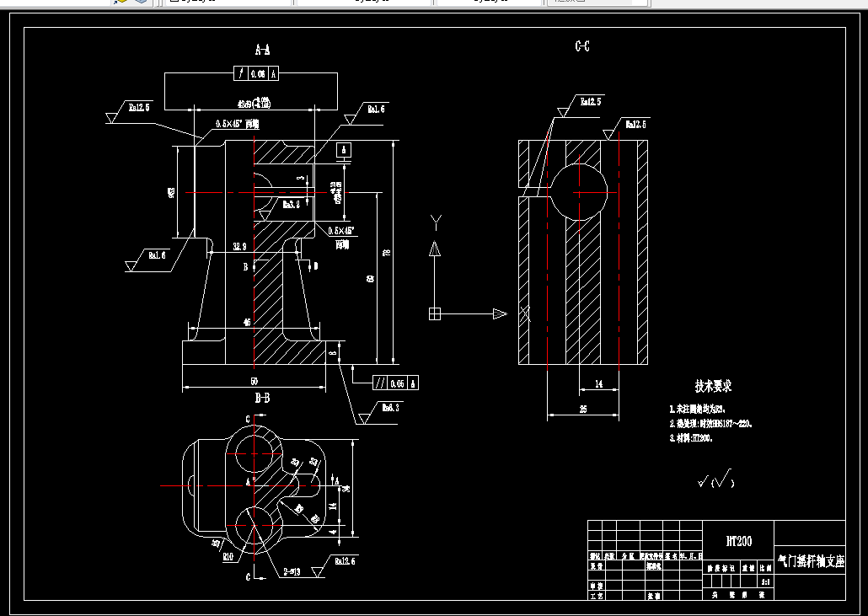Click the UCS Y axis label

pyautogui.click(x=436, y=223)
